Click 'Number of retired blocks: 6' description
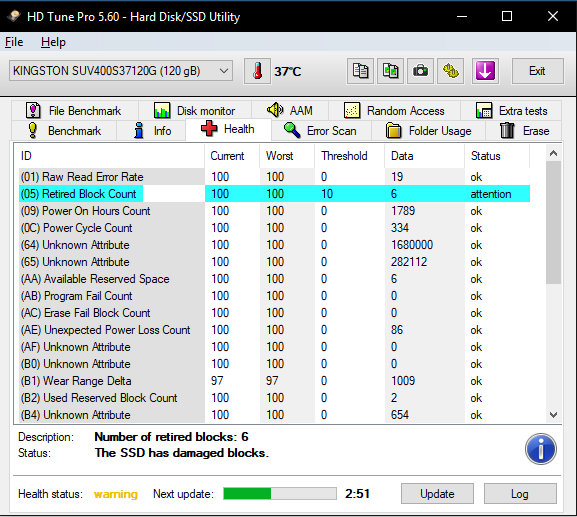Viewport: 577px width, 517px height. [x=171, y=437]
